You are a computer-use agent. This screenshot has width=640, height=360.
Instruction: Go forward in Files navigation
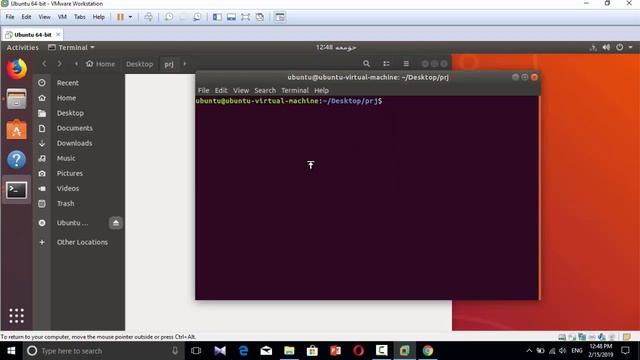(x=60, y=64)
